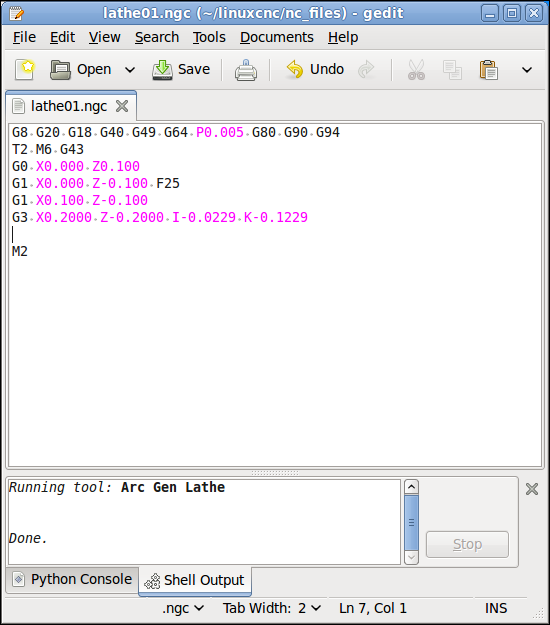550x625 pixels.
Task: Create a new document with the toolbar icon
Action: 25,69
